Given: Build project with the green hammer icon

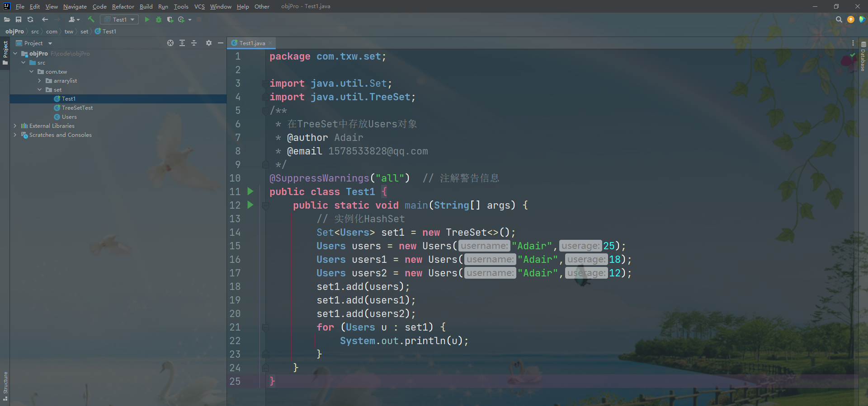Looking at the screenshot, I should click(x=91, y=19).
